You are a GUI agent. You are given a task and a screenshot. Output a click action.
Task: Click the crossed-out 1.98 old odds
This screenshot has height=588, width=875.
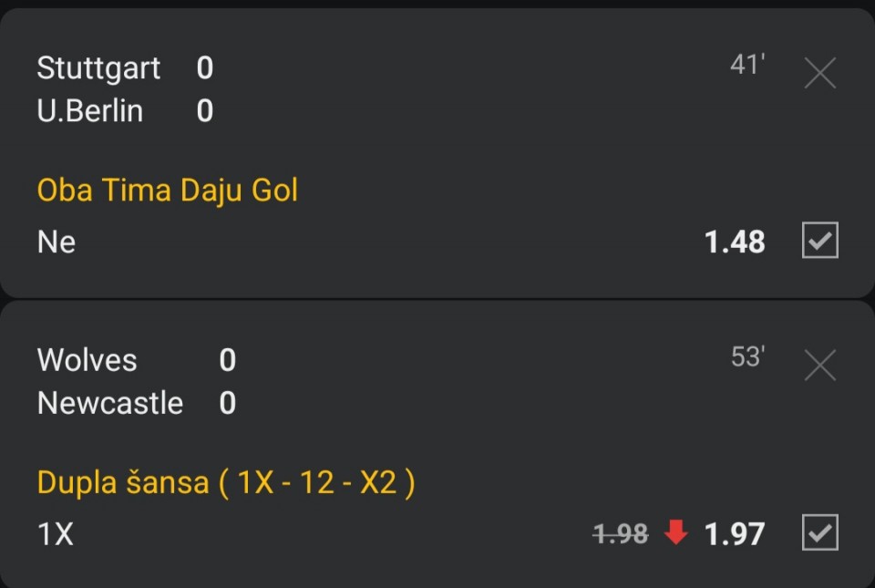[x=620, y=534]
